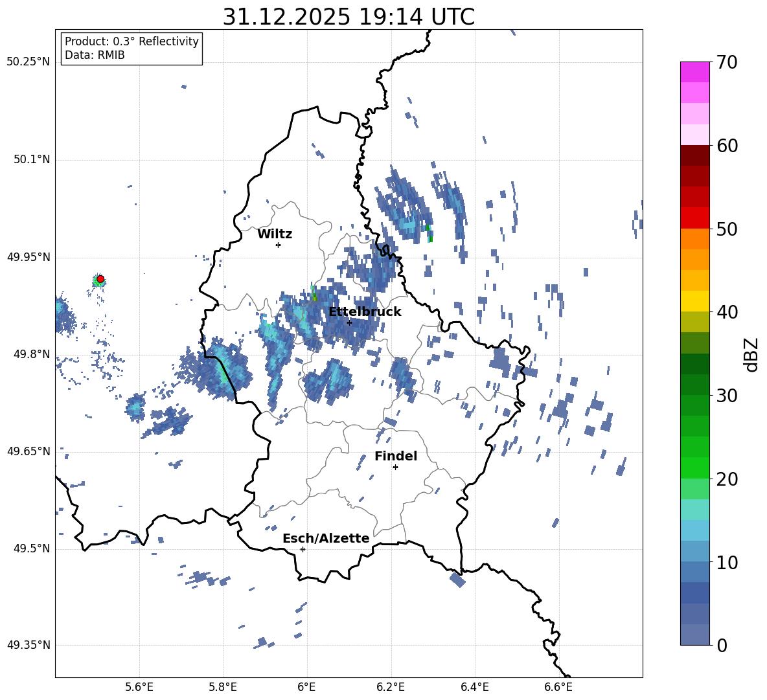The image size is (767, 700).
Task: Pick the yellow swatch just above 40 dBZ
Action: click(694, 302)
